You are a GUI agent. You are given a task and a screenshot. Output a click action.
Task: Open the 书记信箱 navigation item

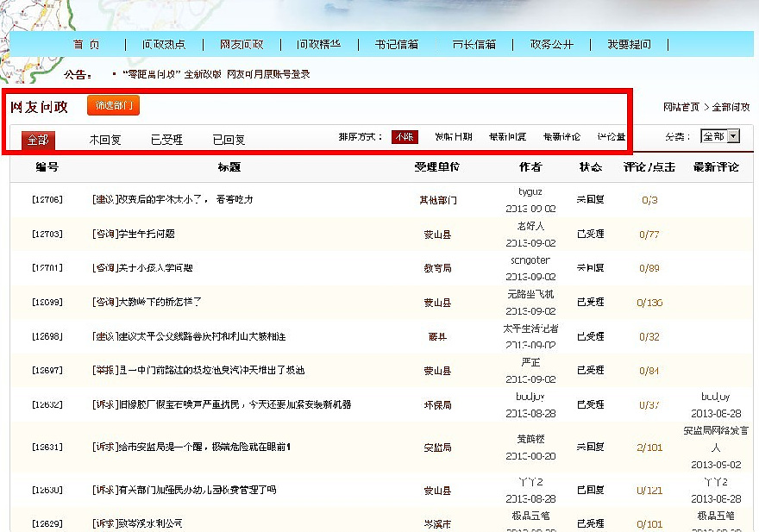pyautogui.click(x=397, y=45)
